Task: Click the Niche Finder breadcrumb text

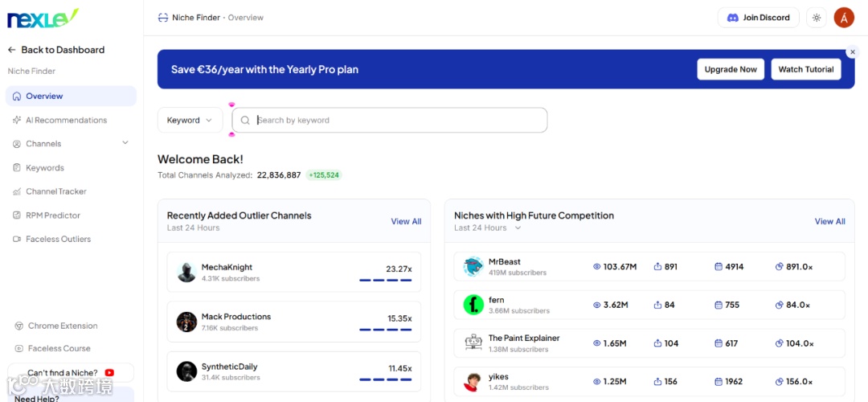Action: tap(196, 18)
